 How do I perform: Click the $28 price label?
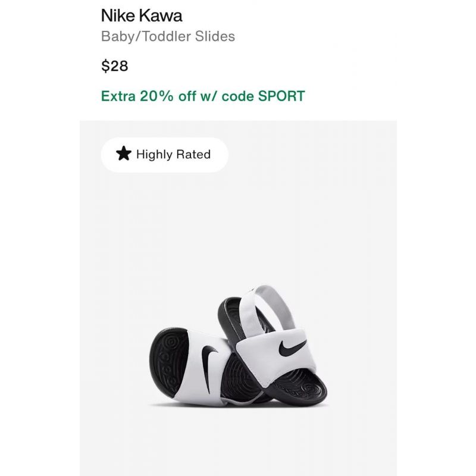pos(115,66)
